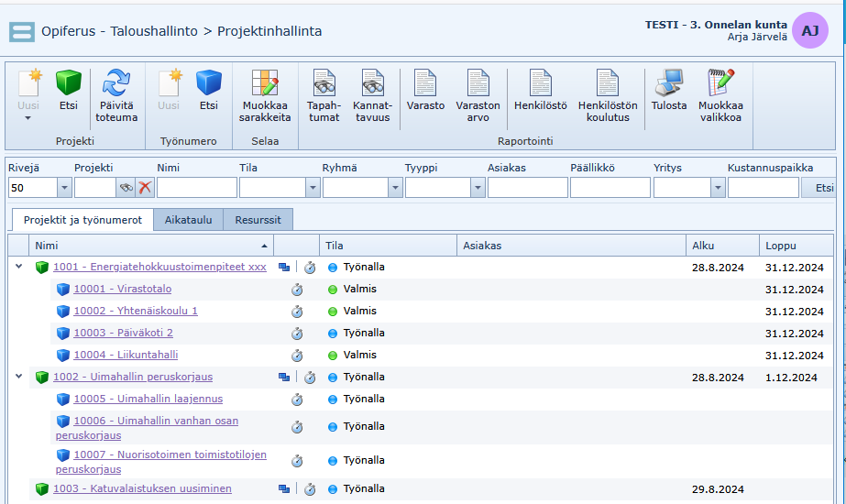The width and height of the screenshot is (846, 504).
Task: Open Muokkaa sarakkeita column editor
Action: click(x=265, y=84)
